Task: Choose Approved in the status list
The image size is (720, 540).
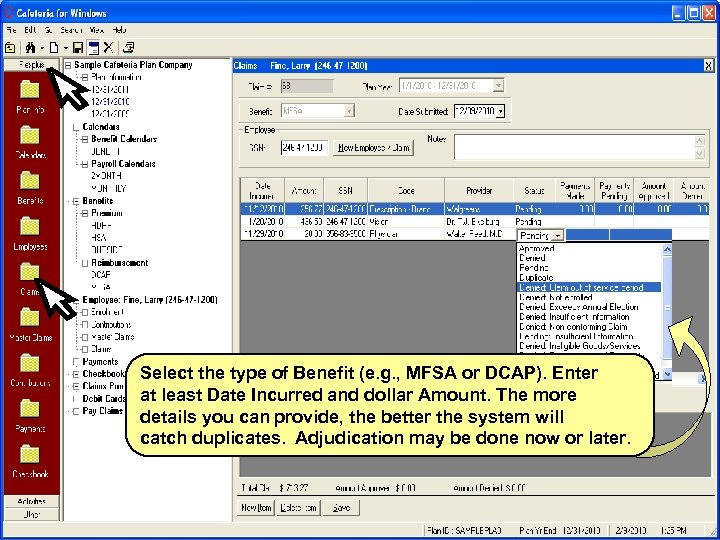Action: (537, 248)
